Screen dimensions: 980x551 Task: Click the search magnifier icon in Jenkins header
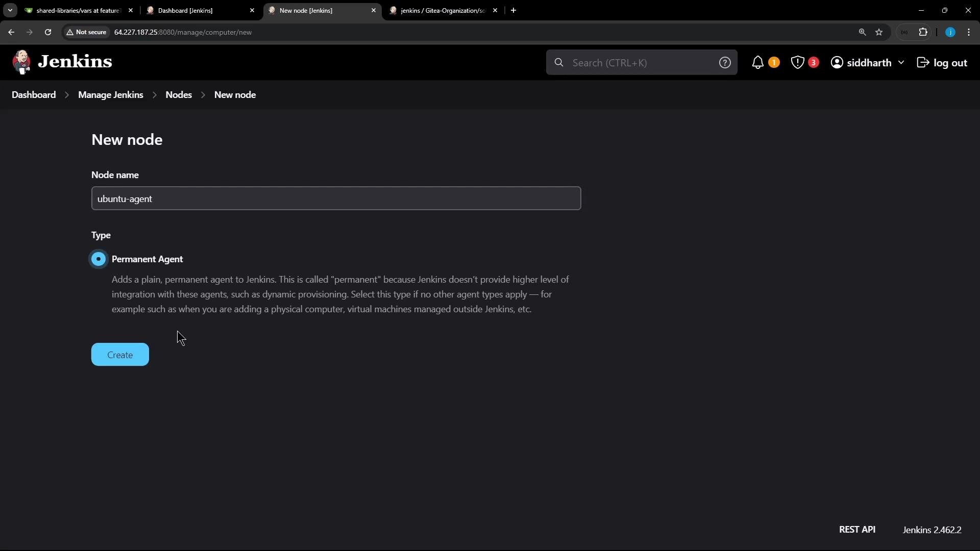[x=559, y=62]
